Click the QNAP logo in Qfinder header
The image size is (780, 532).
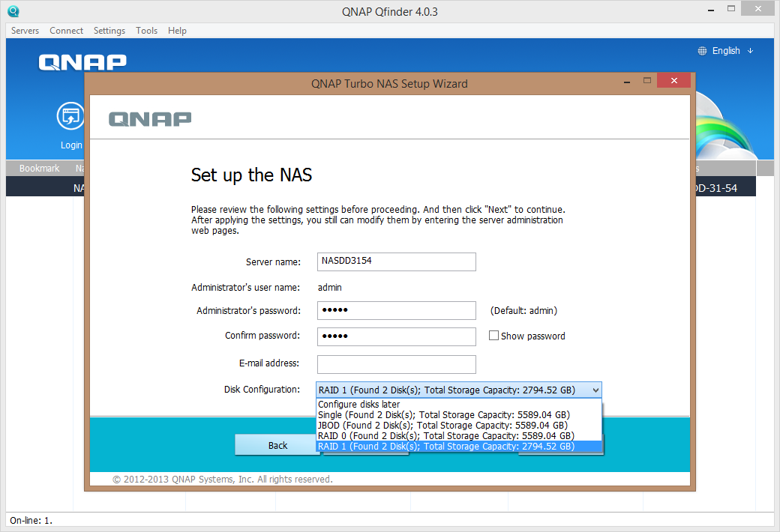tap(82, 62)
